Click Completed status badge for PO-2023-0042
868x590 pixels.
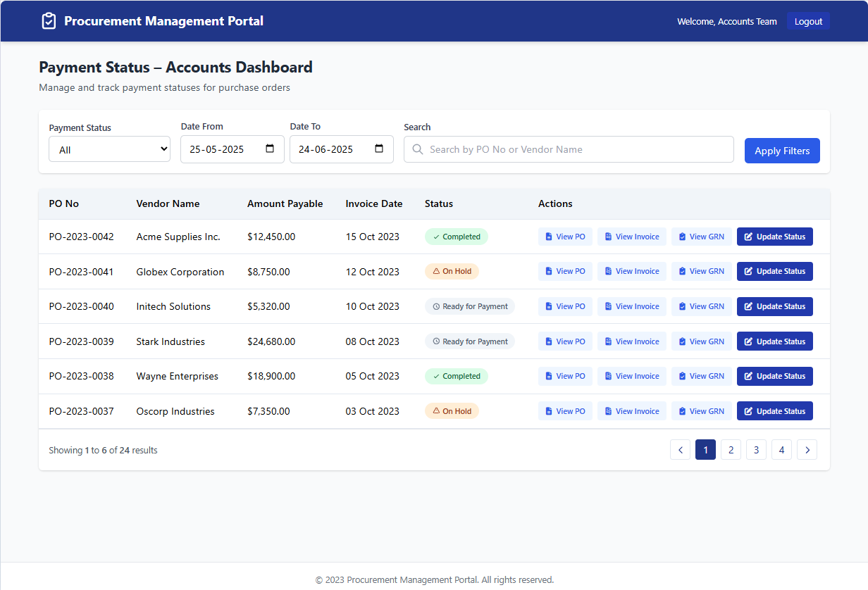point(457,237)
